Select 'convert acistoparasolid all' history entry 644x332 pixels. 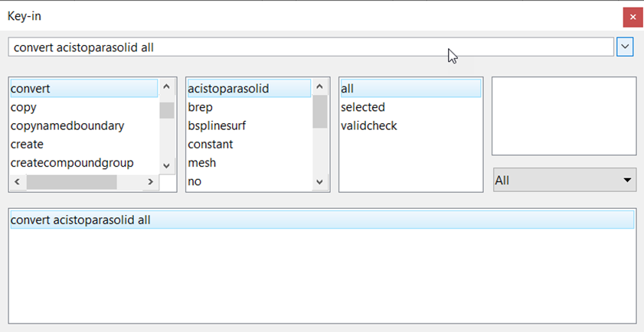click(x=81, y=220)
